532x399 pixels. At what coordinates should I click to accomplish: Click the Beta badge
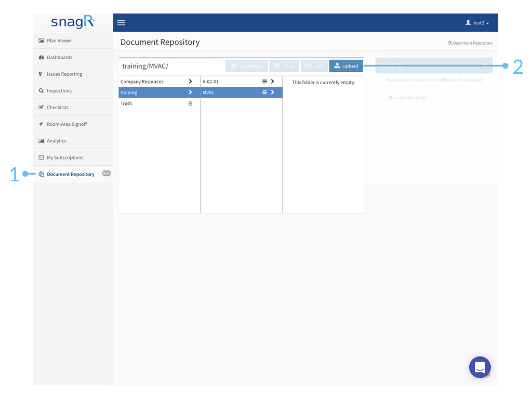(x=107, y=174)
